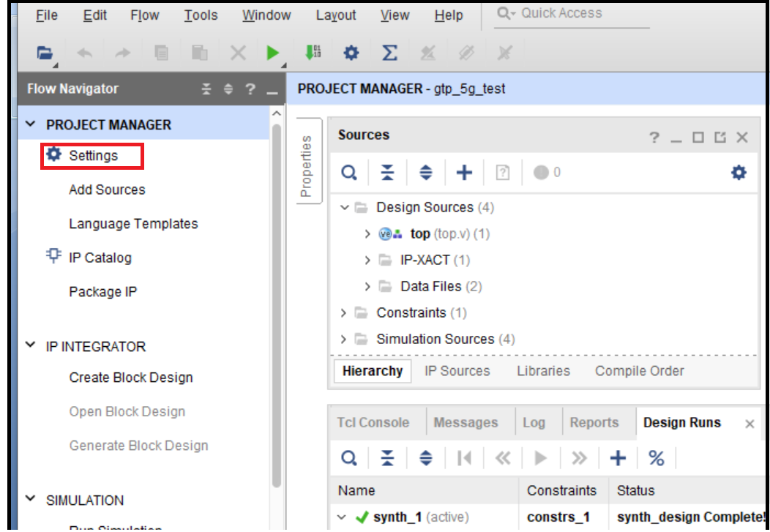Expand the Constraints folder
Viewport: 770px width, 532px height.
(343, 312)
